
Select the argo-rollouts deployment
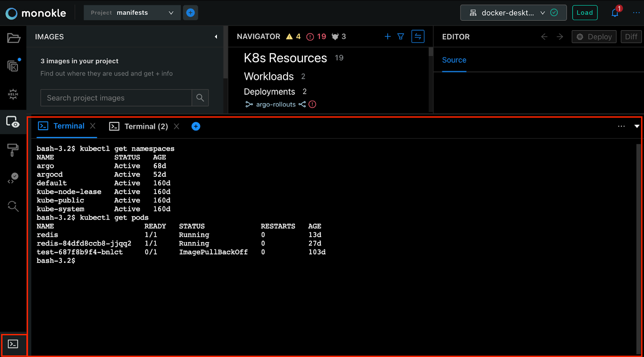coord(276,105)
